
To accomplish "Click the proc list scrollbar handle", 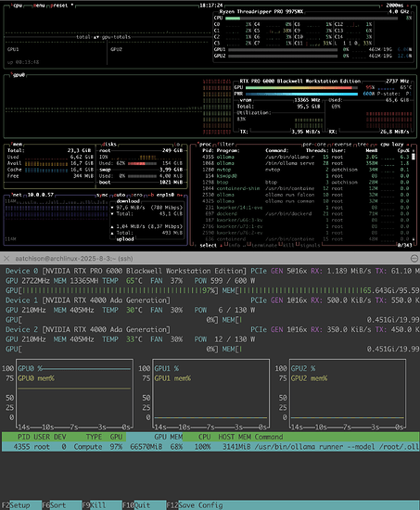I will pos(414,157).
